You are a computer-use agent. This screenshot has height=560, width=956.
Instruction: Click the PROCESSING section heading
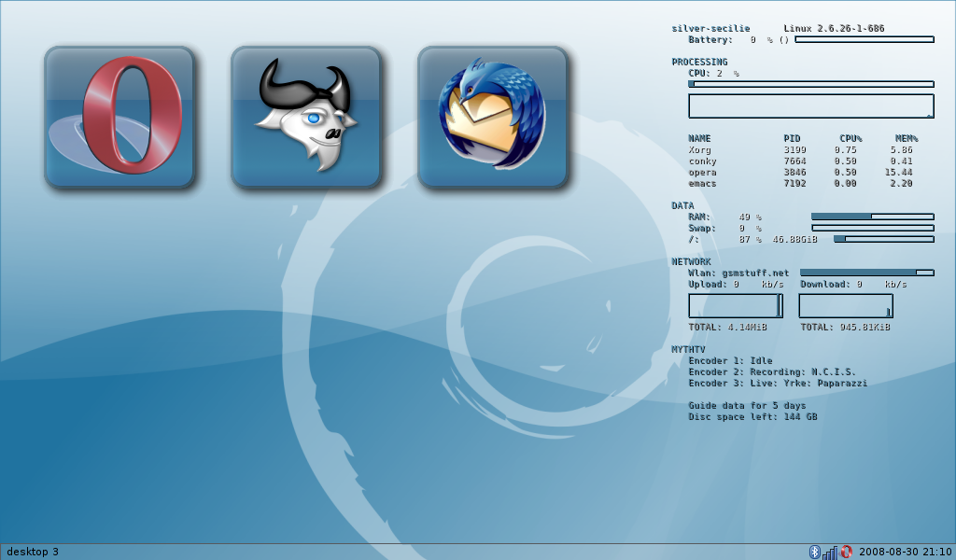coord(699,62)
